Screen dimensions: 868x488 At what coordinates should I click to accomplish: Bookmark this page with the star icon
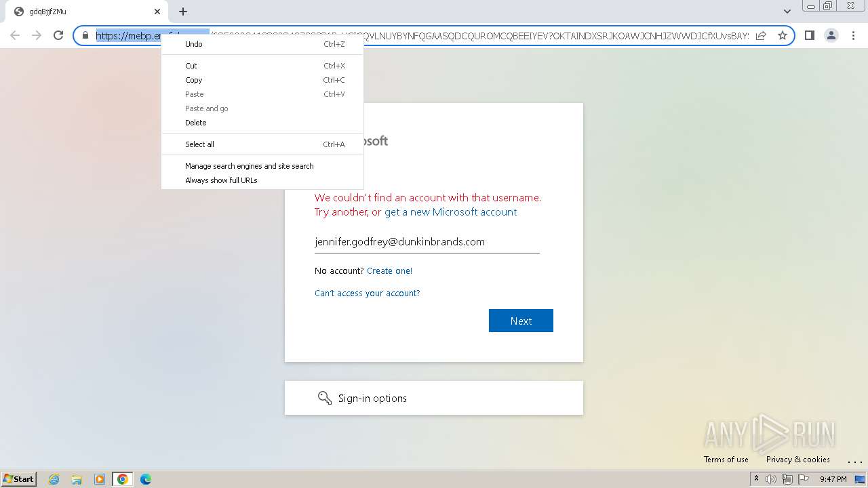pos(783,35)
